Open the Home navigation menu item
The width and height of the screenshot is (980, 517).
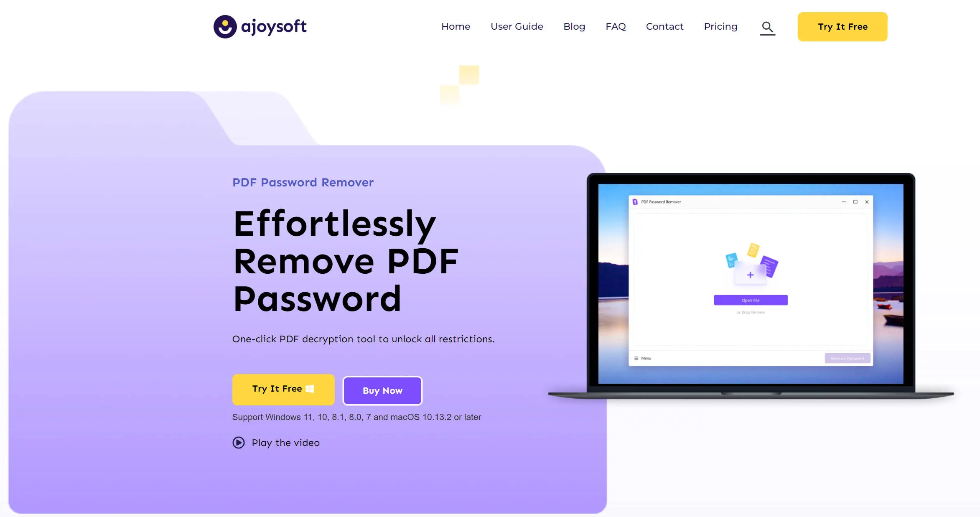[456, 27]
